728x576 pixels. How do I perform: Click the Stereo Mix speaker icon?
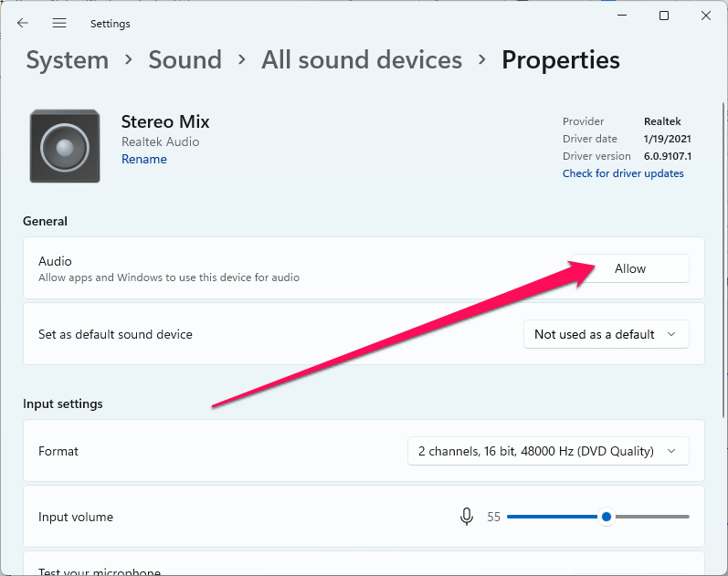coord(65,146)
